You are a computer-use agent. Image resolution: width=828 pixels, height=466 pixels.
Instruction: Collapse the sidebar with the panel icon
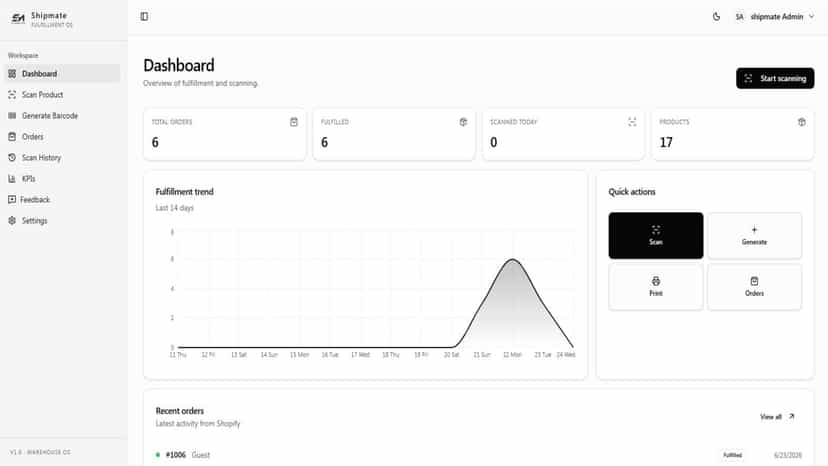point(144,17)
